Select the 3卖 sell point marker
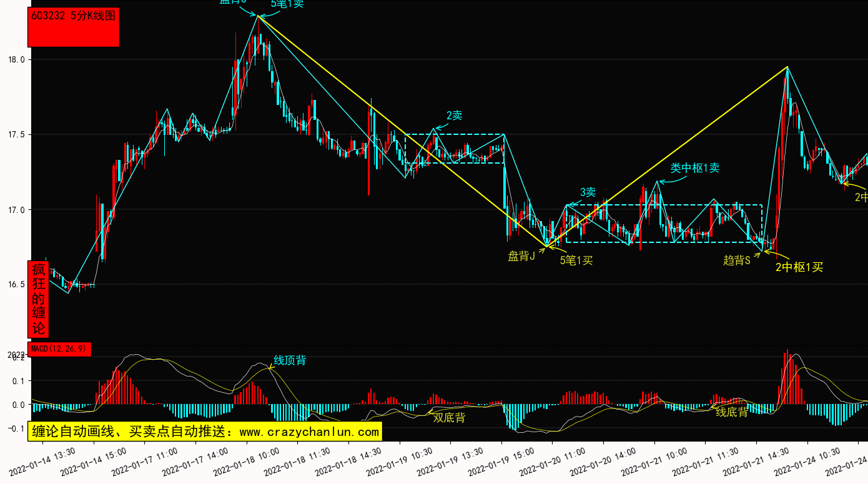The width and height of the screenshot is (868, 484). 588,192
